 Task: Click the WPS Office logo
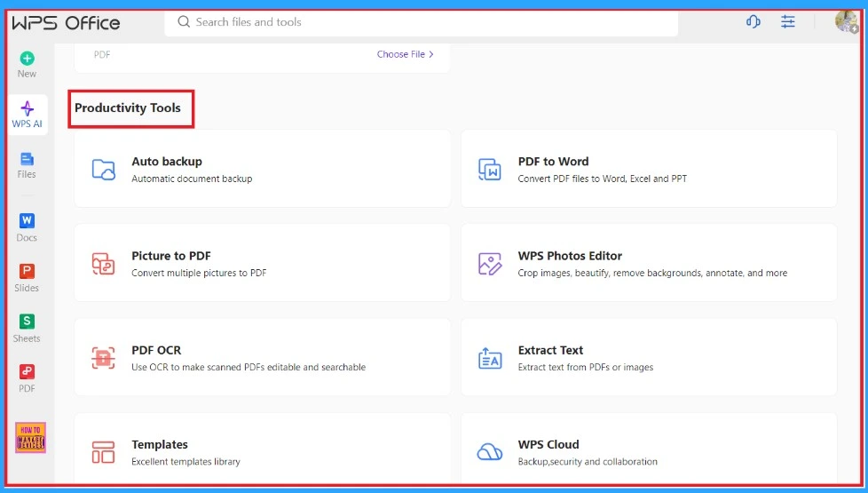pos(66,23)
